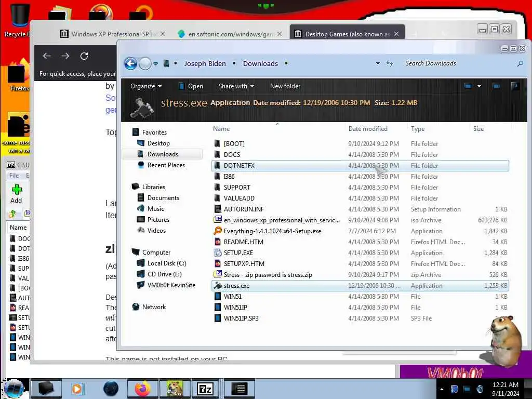
Task: Select the SUPPORT folder icon
Action: point(217,187)
